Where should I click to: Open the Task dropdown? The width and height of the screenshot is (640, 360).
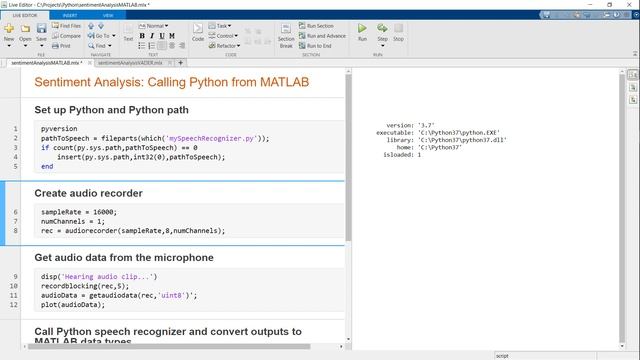(220, 26)
